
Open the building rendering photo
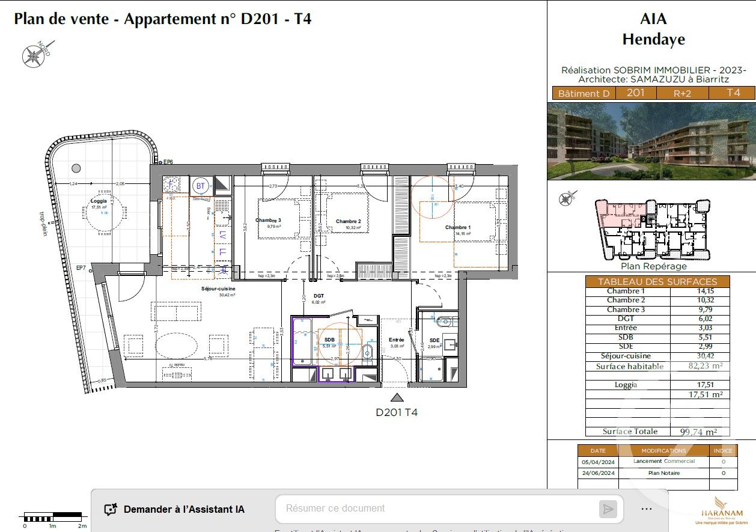click(x=651, y=140)
